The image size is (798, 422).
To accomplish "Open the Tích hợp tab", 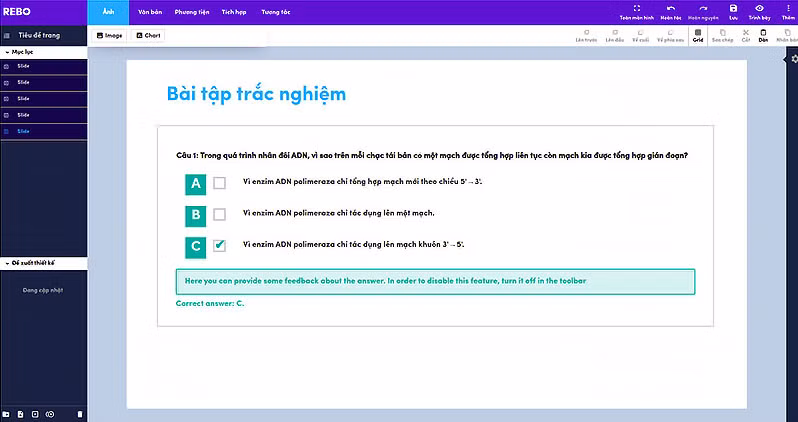I will (x=234, y=12).
